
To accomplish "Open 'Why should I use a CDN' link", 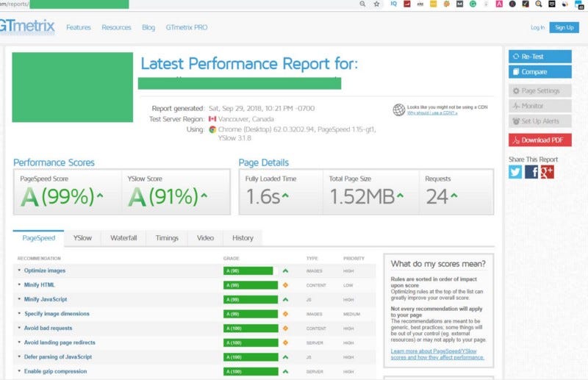I will tap(432, 113).
